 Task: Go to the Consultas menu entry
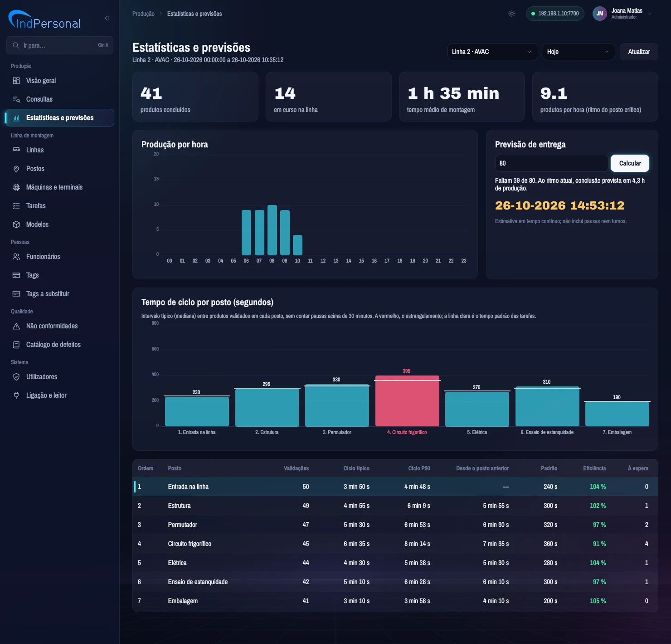pyautogui.click(x=59, y=99)
